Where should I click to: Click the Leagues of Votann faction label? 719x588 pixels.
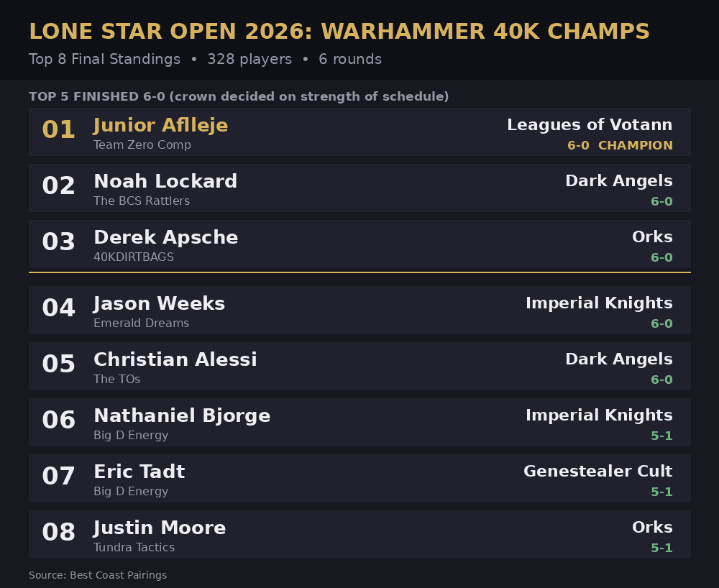click(590, 124)
